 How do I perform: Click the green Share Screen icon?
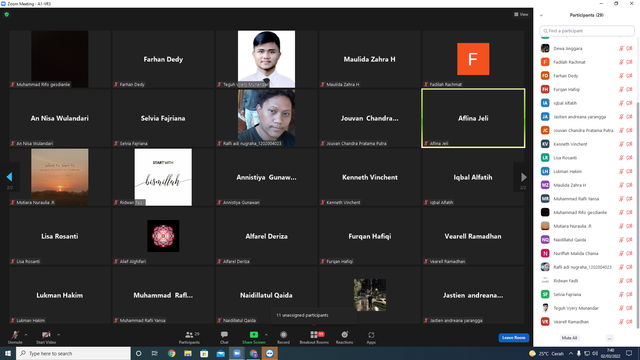253,335
